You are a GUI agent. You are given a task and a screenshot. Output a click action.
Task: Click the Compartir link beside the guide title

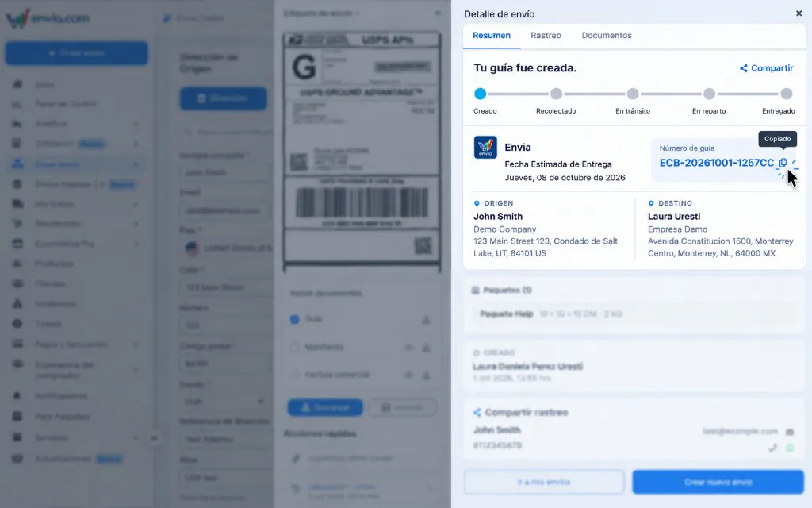coord(767,68)
